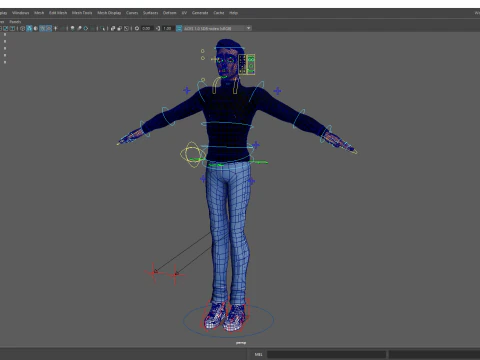
Task: Toggle the multisample anti-aliasing diamond icon
Action: click(86, 28)
